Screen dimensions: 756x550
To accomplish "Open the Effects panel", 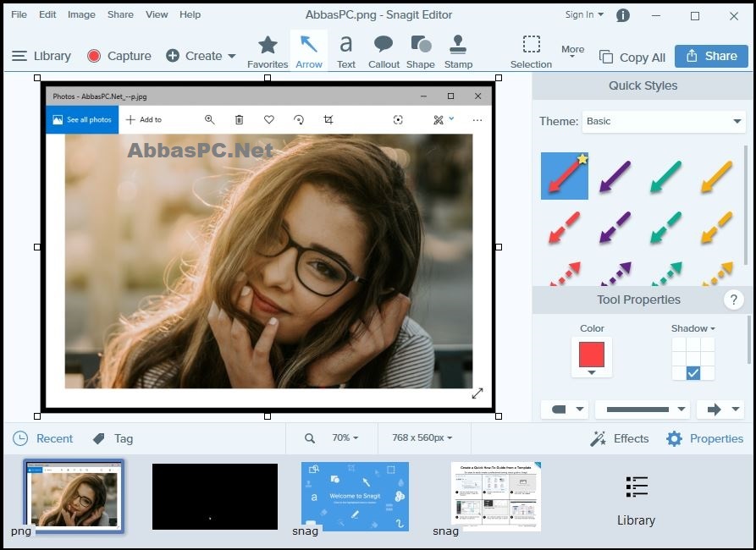I will (x=619, y=438).
